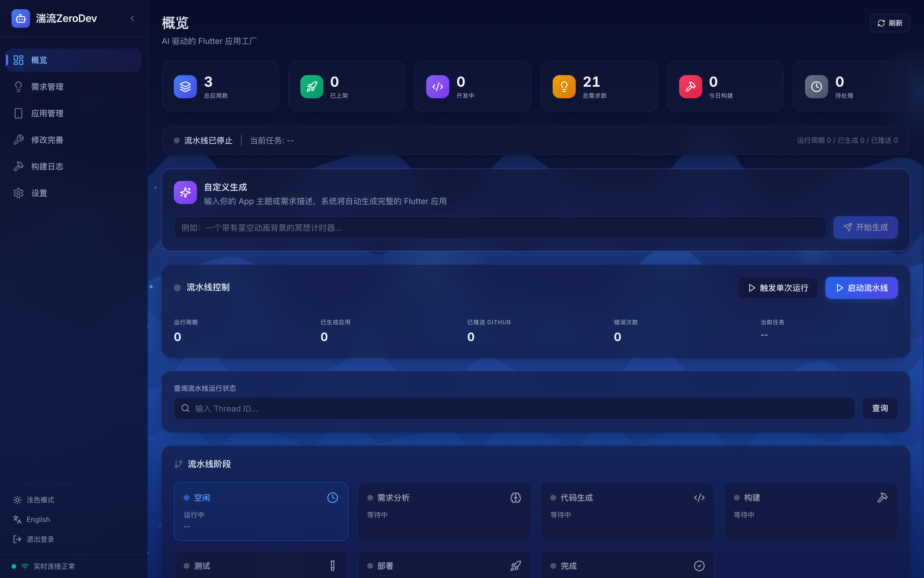Click 启动流水线 button
The image size is (924, 578).
861,288
